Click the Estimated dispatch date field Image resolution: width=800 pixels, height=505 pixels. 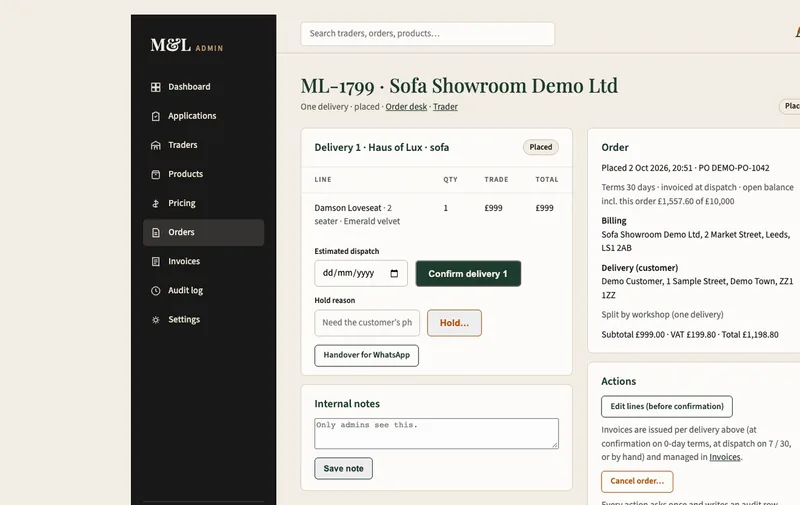[361, 273]
